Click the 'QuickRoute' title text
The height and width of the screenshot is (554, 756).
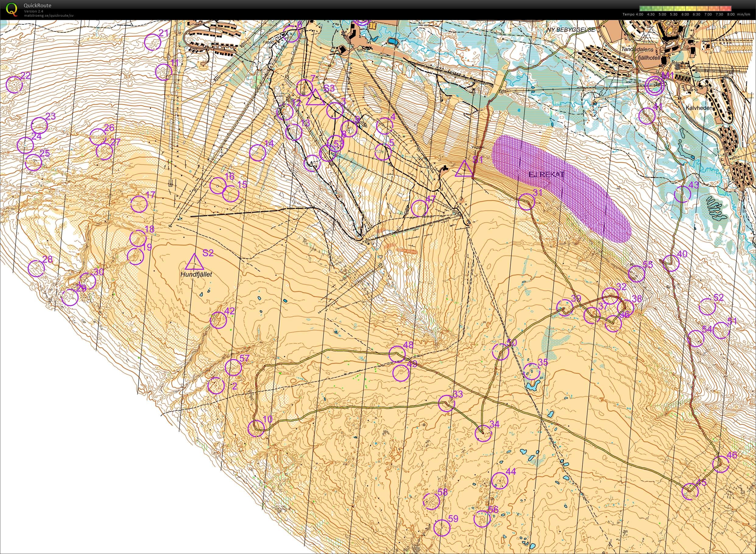tap(37, 6)
